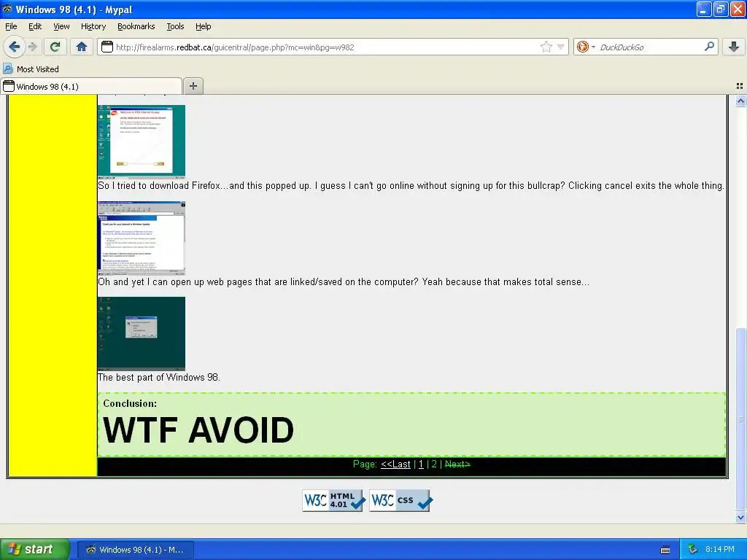Click the struck-through Next> link
Viewport: 747px width, 560px height.
click(x=457, y=464)
